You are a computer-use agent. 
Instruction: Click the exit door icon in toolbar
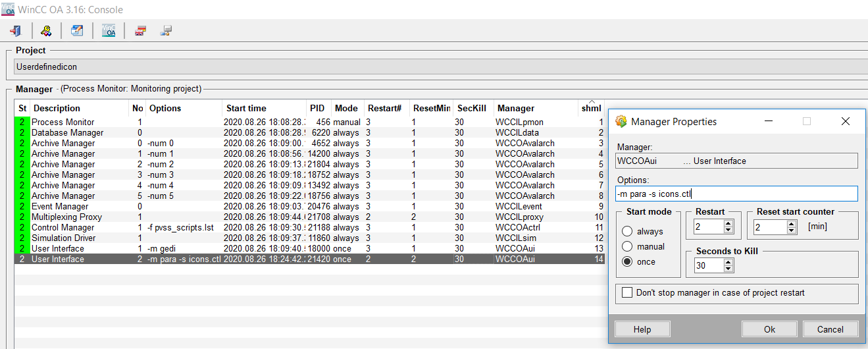[15, 30]
